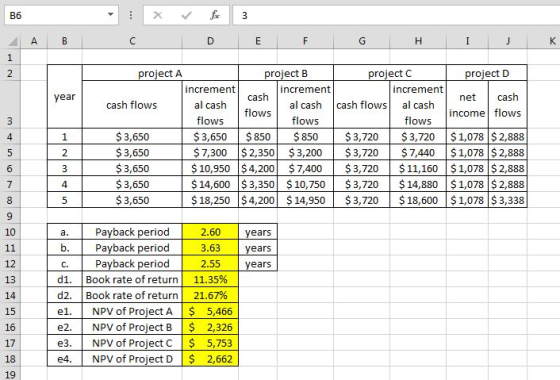560x380 pixels.
Task: Click the 'project A' merged header cell
Action: pyautogui.click(x=160, y=73)
